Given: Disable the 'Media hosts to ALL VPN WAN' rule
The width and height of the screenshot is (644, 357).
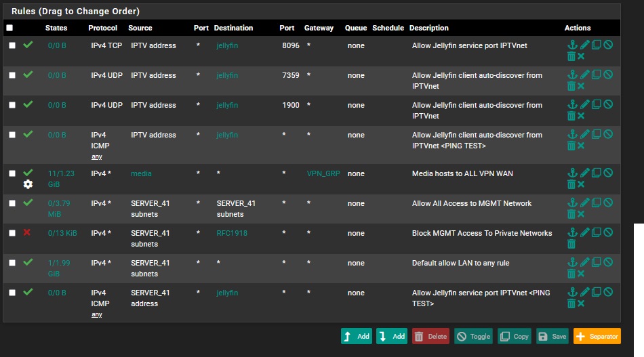Looking at the screenshot, I should pyautogui.click(x=608, y=173).
